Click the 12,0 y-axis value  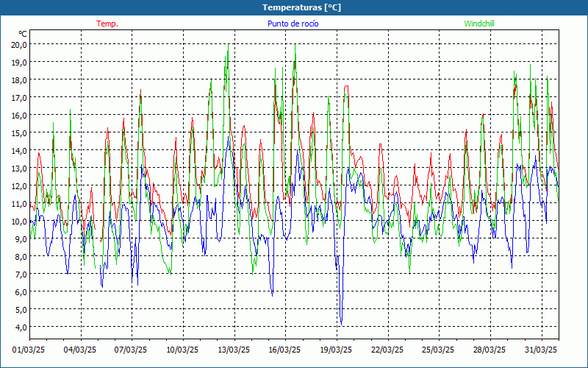click(19, 186)
